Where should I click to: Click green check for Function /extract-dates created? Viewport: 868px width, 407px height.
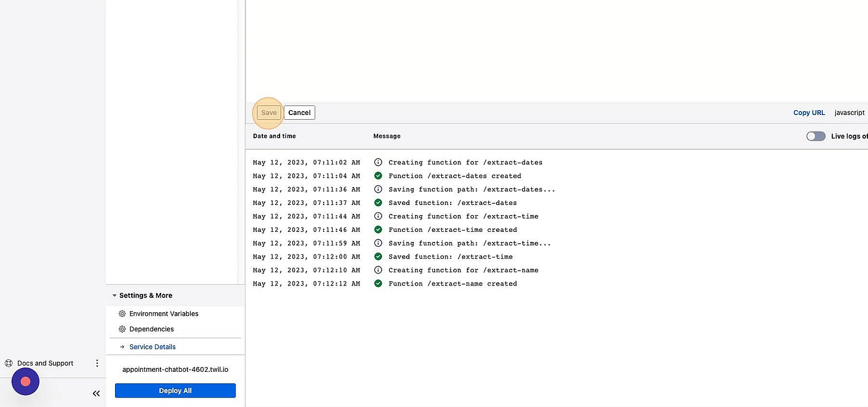point(378,176)
